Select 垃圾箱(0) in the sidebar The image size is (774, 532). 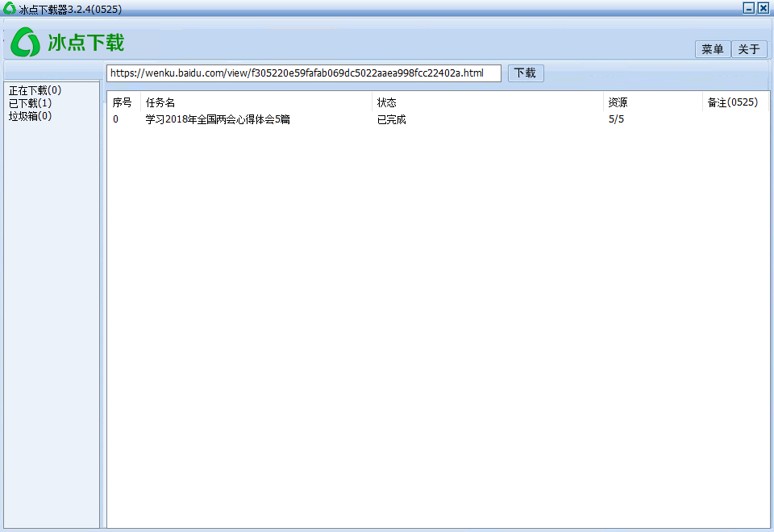pos(30,116)
